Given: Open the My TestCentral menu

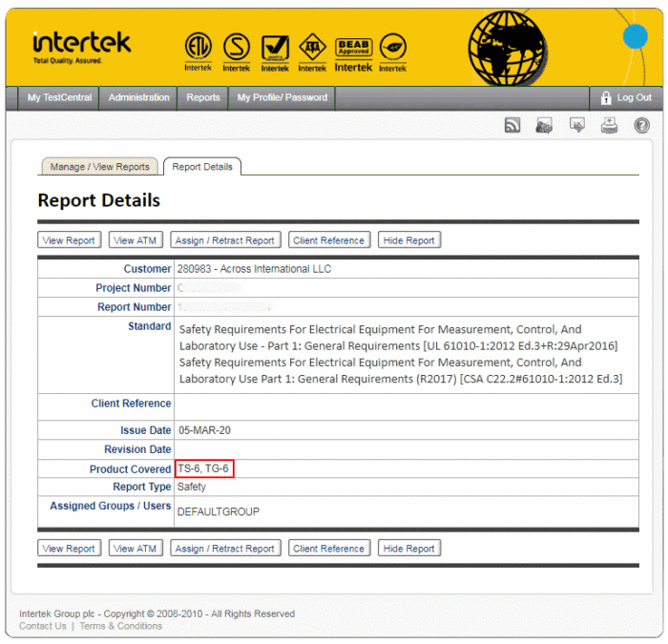Looking at the screenshot, I should pos(60,97).
